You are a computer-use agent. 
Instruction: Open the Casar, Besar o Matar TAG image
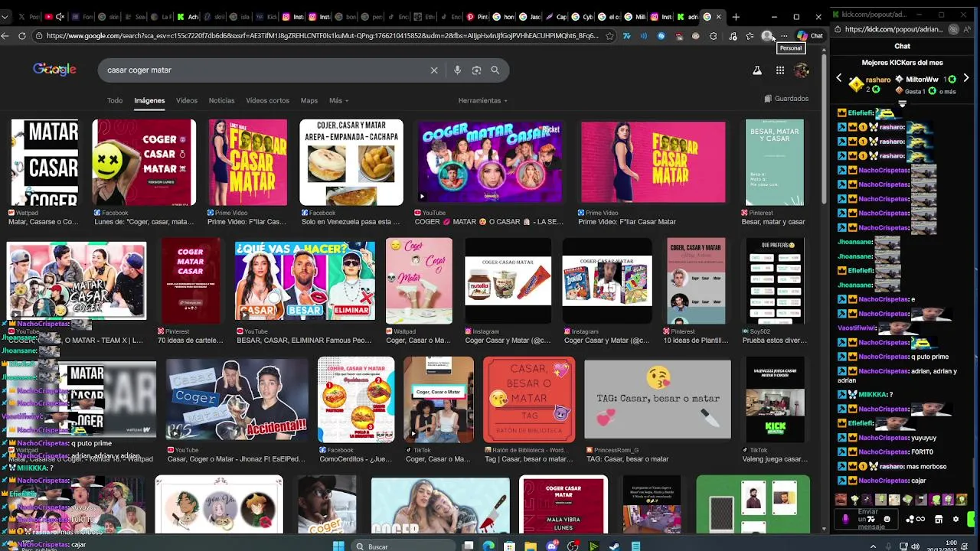tap(529, 399)
